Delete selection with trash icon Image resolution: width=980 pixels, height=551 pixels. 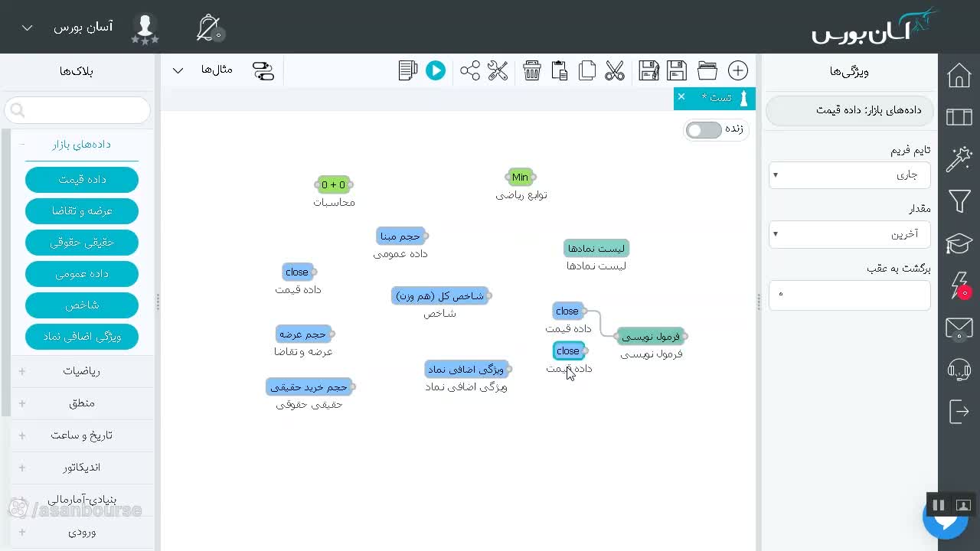(532, 70)
